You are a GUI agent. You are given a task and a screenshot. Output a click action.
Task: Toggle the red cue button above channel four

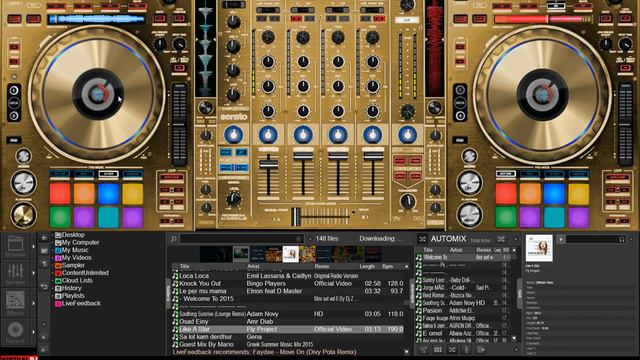379,19
